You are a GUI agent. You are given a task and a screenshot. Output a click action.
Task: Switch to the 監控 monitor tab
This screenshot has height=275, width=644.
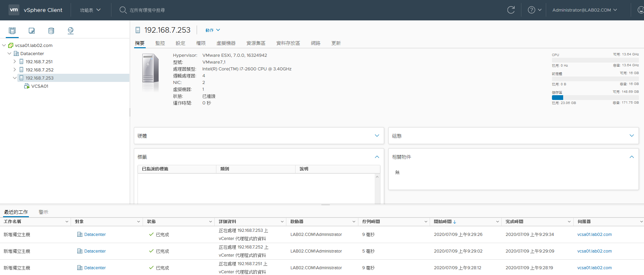pos(160,43)
